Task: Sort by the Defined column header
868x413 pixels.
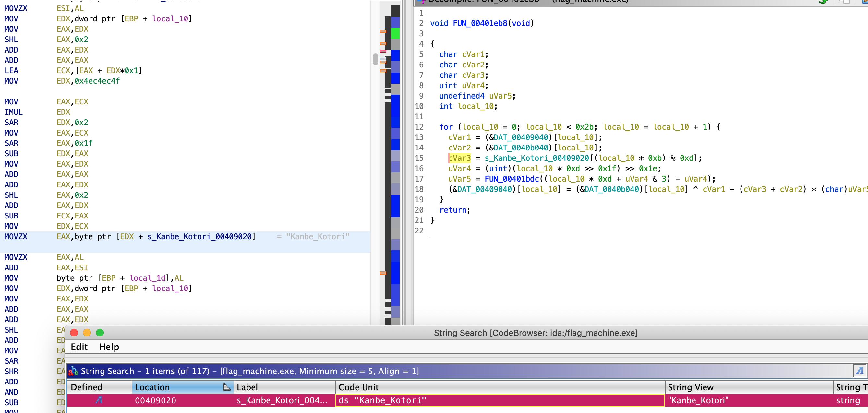Action: click(x=99, y=387)
